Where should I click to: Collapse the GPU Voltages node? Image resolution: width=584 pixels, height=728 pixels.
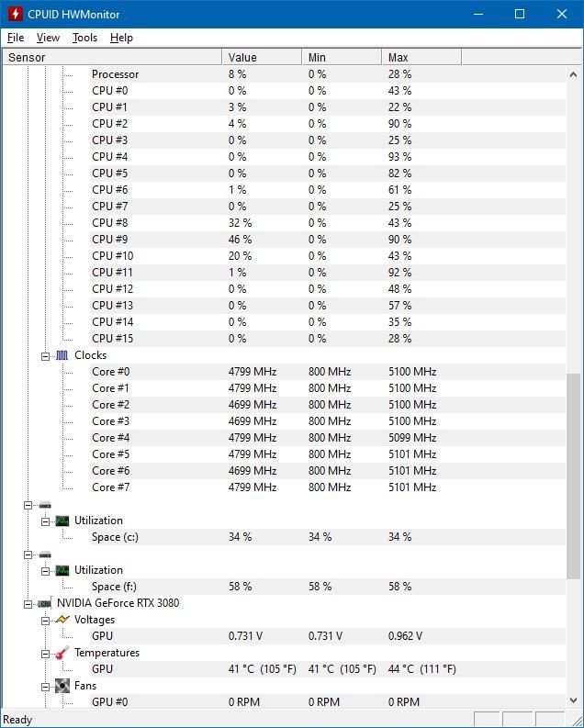point(46,621)
